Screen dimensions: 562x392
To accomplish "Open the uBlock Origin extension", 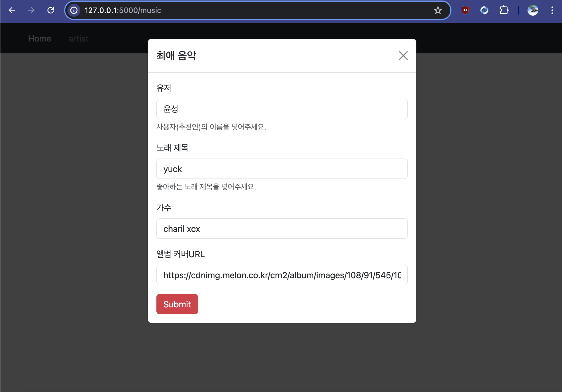I will pos(465,10).
